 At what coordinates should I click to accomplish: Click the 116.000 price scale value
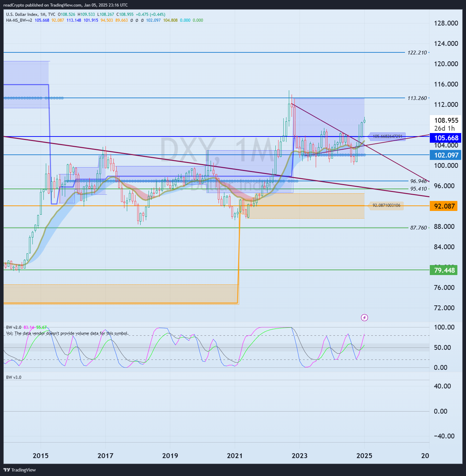(x=446, y=84)
